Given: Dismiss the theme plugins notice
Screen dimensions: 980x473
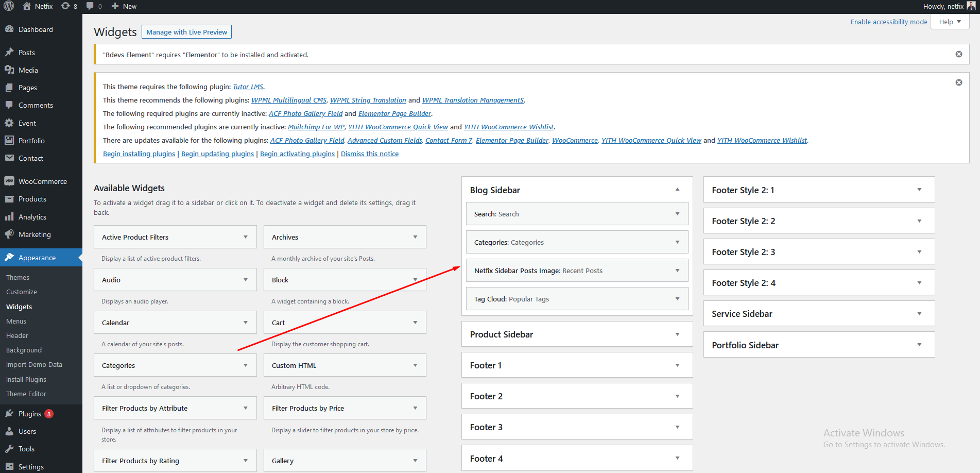Looking at the screenshot, I should 959,82.
